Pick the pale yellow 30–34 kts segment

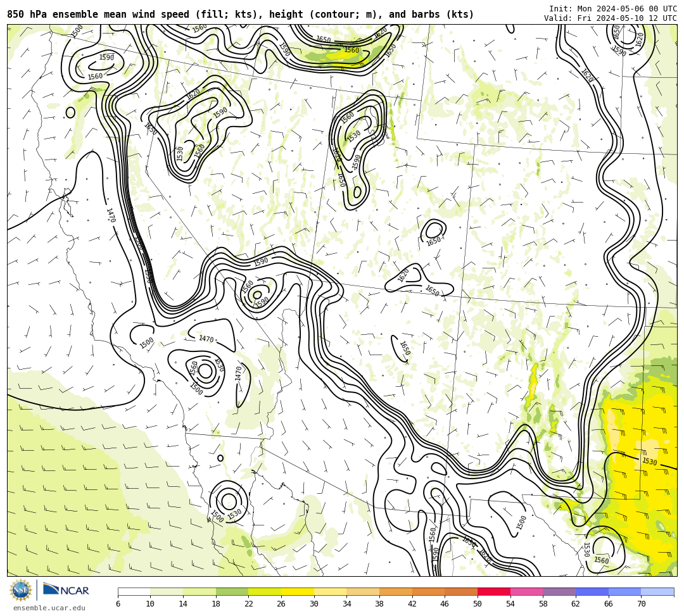coord(330,591)
